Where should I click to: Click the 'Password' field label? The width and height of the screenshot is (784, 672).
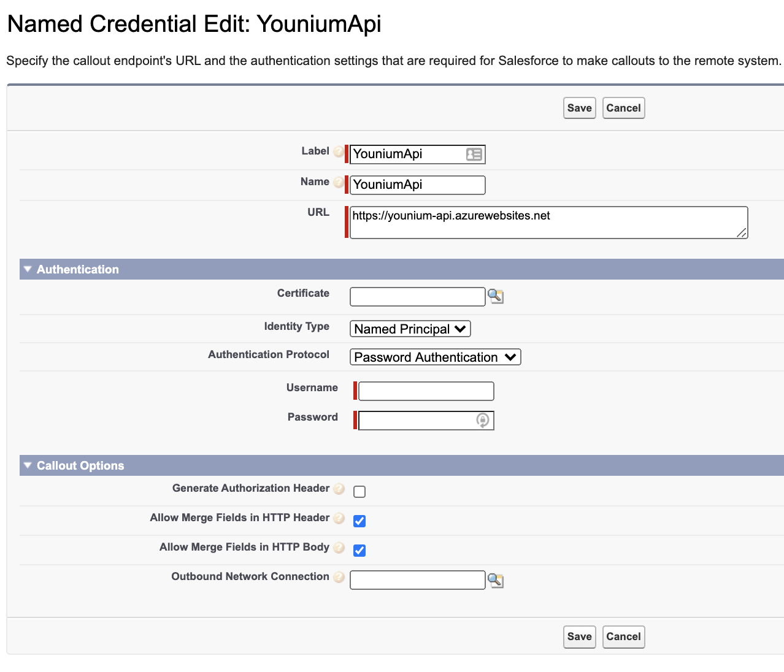(313, 417)
